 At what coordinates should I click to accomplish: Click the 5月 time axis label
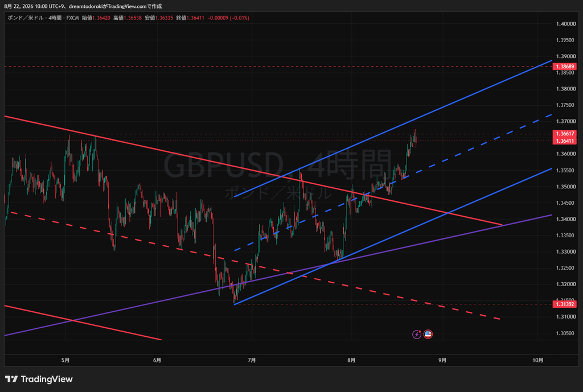point(65,360)
